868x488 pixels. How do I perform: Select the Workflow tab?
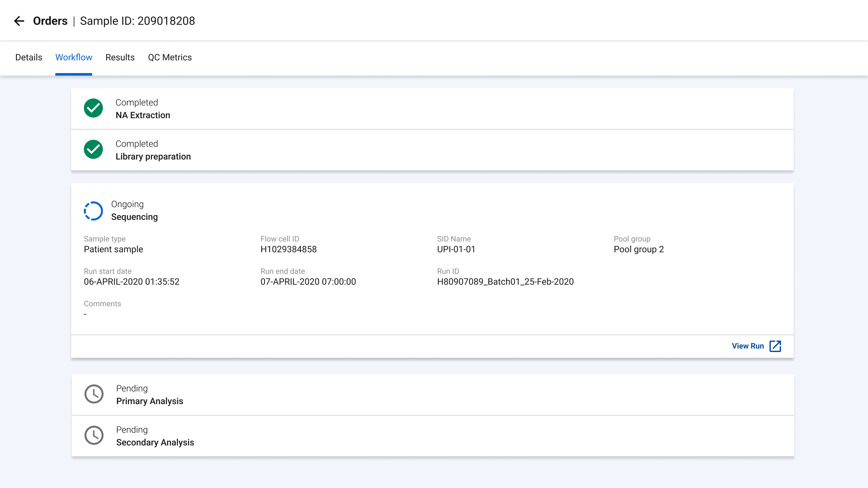pos(73,57)
